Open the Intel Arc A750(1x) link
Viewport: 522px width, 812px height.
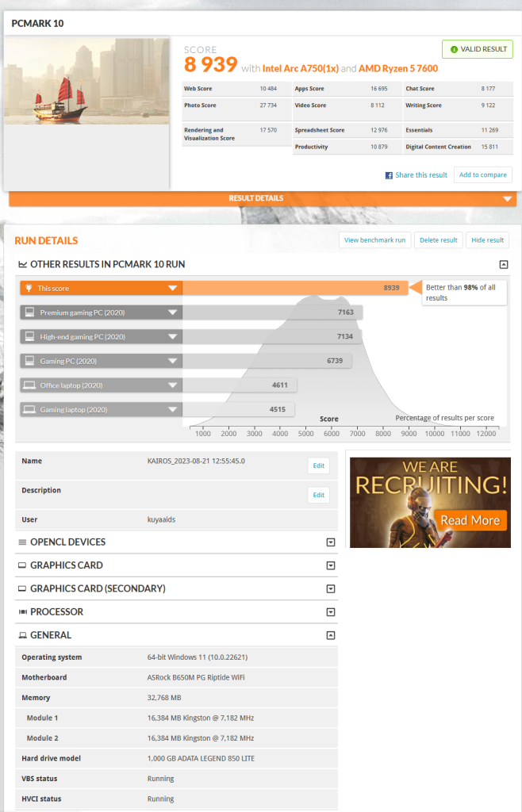(301, 68)
